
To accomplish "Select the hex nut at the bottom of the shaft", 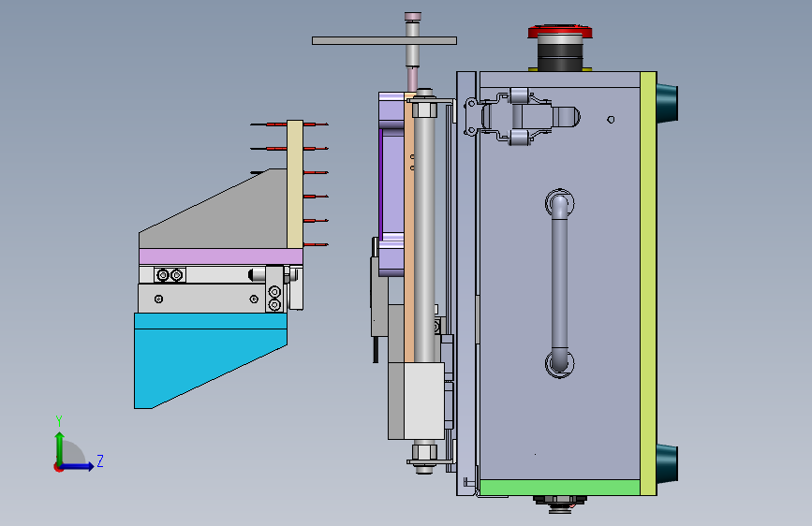I will pyautogui.click(x=424, y=452).
